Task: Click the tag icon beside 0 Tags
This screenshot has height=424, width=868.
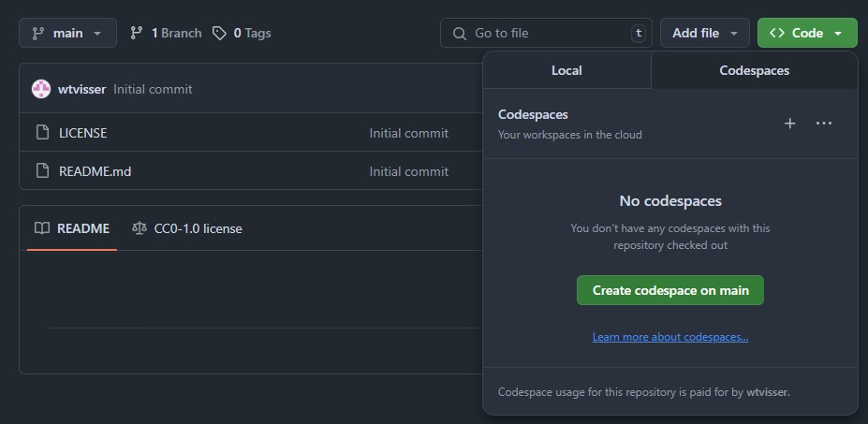Action: click(x=220, y=34)
